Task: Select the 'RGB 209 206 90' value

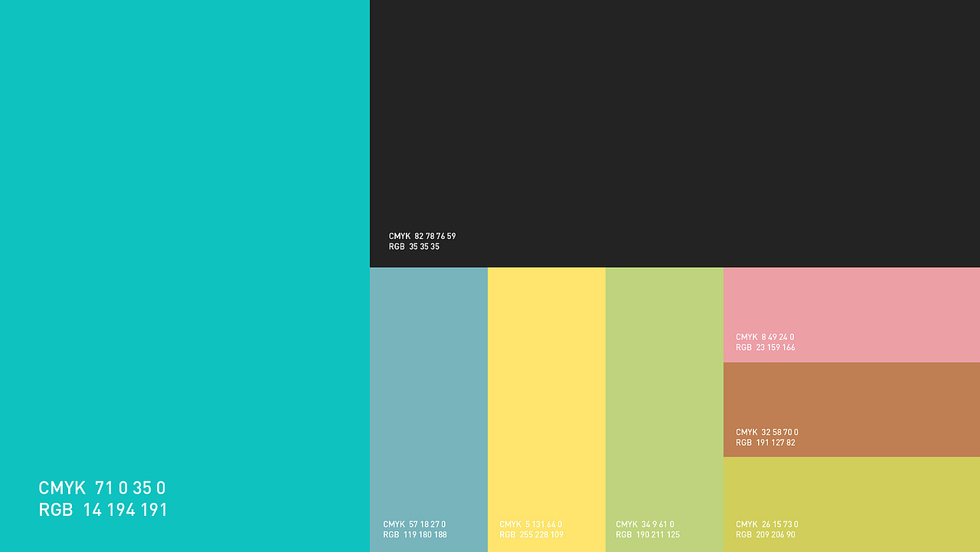Action: (766, 534)
